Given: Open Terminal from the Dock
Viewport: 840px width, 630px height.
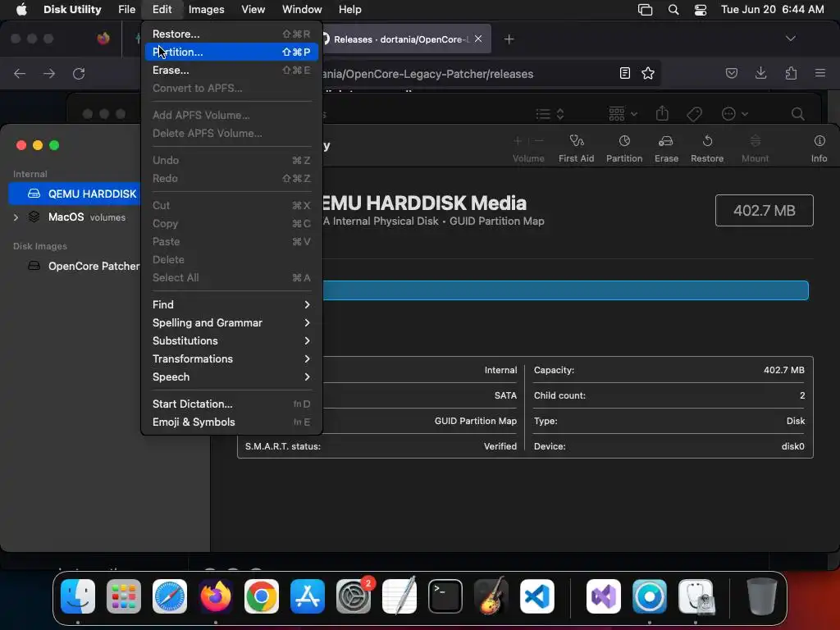Looking at the screenshot, I should (445, 596).
